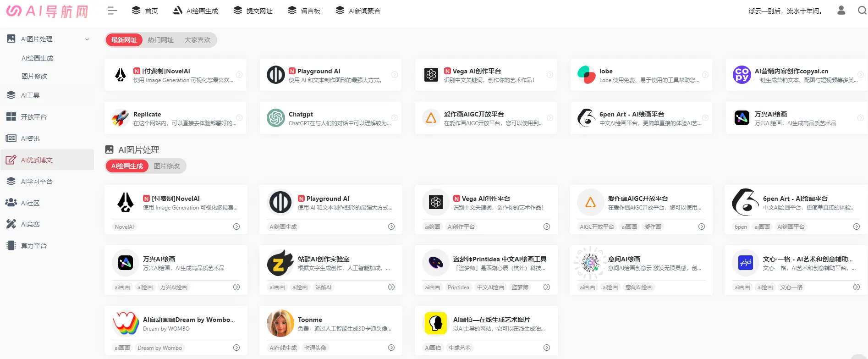The height and width of the screenshot is (359, 868).
Task: Switch to the 热门网址 tab
Action: [161, 40]
